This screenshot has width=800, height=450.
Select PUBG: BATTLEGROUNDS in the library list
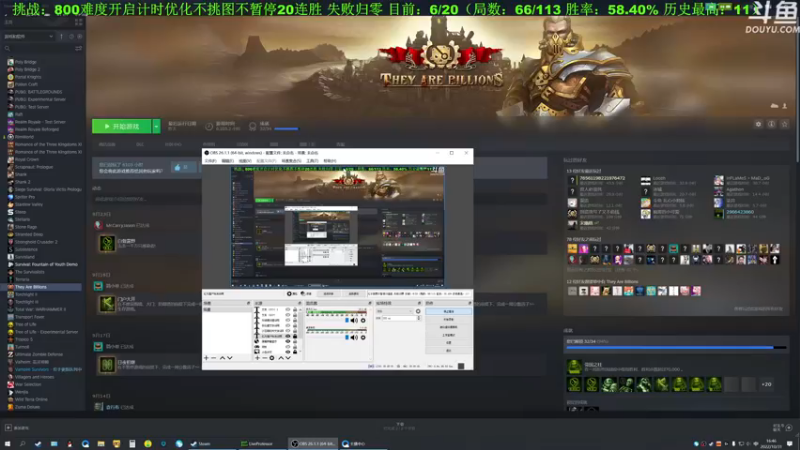pos(38,92)
